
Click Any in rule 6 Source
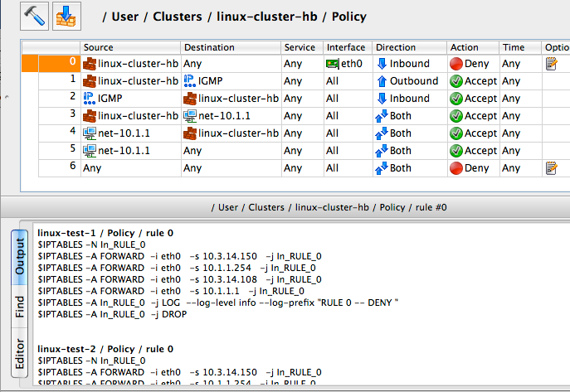[92, 168]
